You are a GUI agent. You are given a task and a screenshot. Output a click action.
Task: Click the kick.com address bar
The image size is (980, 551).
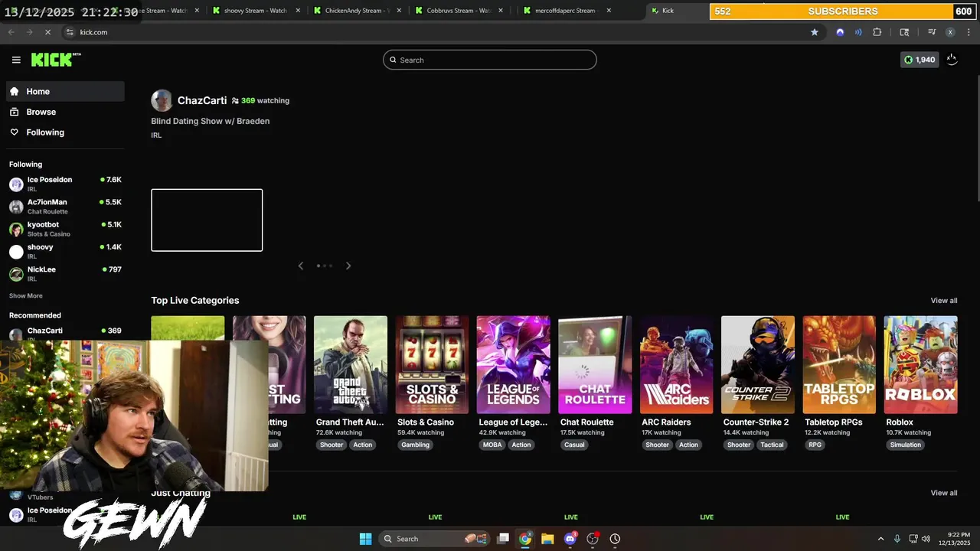436,32
